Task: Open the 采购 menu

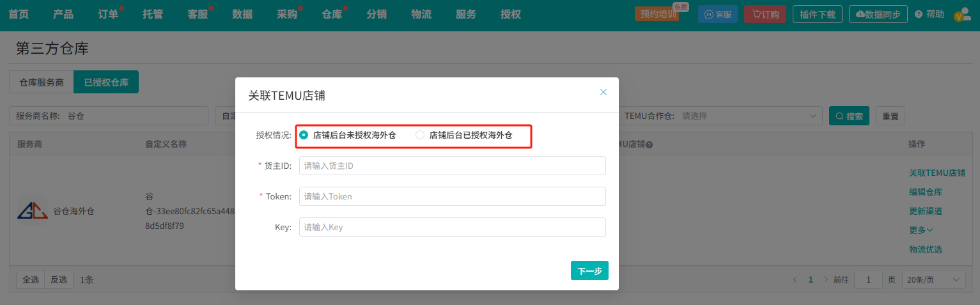Action: point(287,14)
